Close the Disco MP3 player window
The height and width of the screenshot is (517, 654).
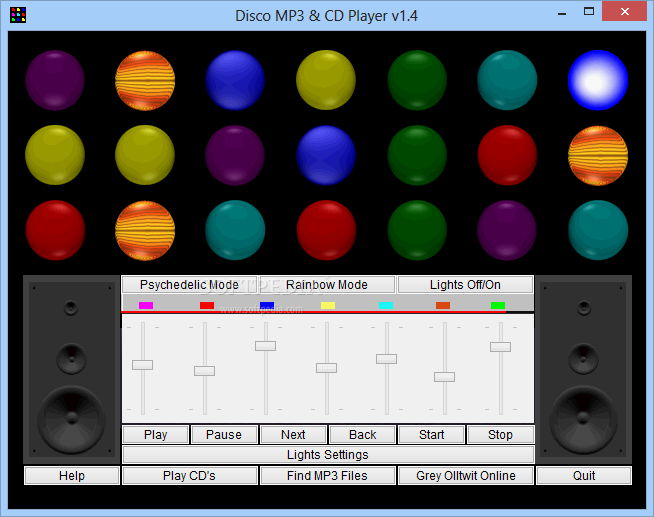tap(624, 12)
